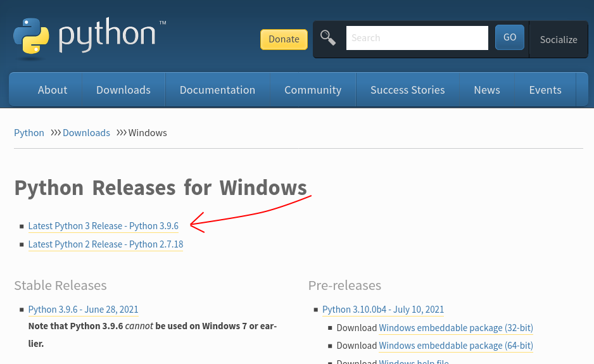Submit search with the GO button
Screen dimensions: 594x364
[510, 37]
